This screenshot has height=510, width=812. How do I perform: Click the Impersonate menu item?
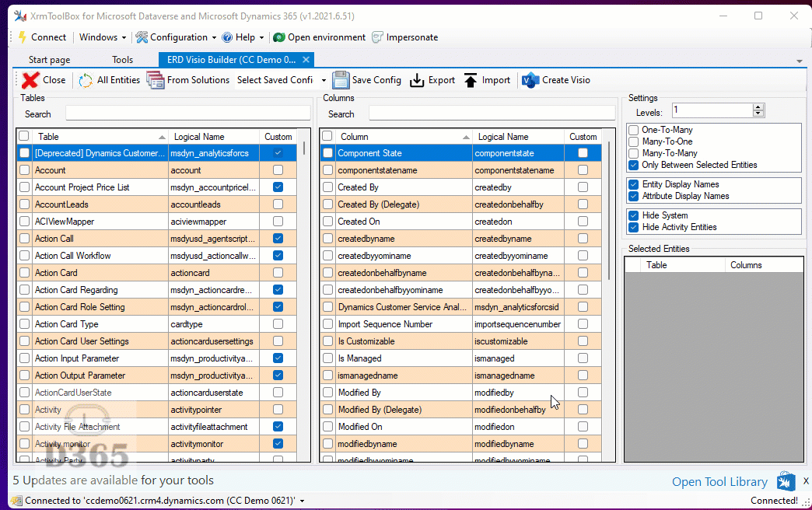tap(405, 37)
